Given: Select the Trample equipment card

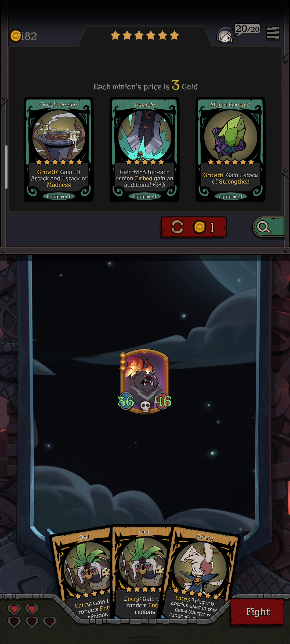Looking at the screenshot, I should click(x=144, y=149).
